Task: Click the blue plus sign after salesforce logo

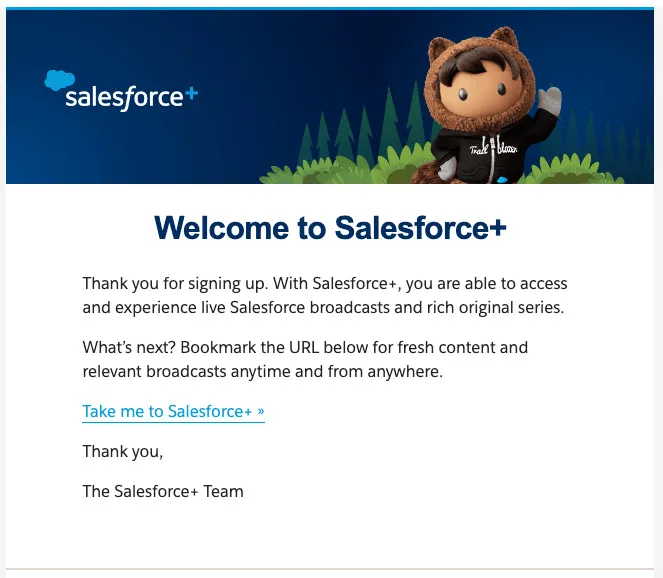Action: 191,93
